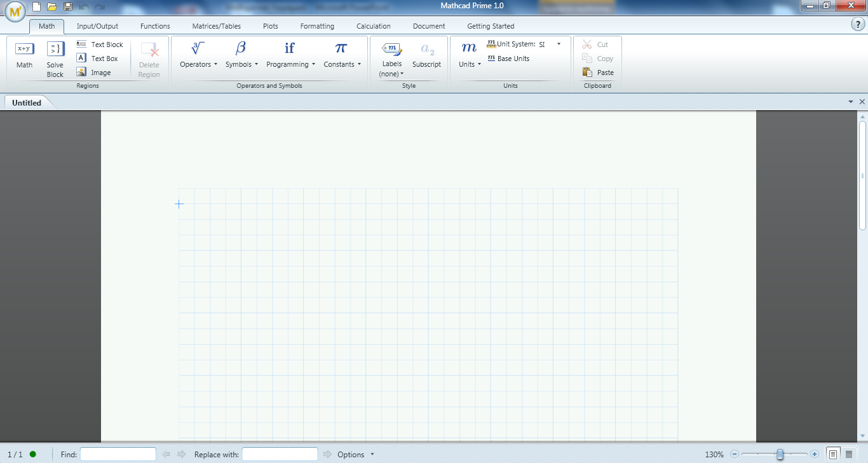Open the Mathcad application menu button
Screen dimensions: 868x463
(15, 11)
